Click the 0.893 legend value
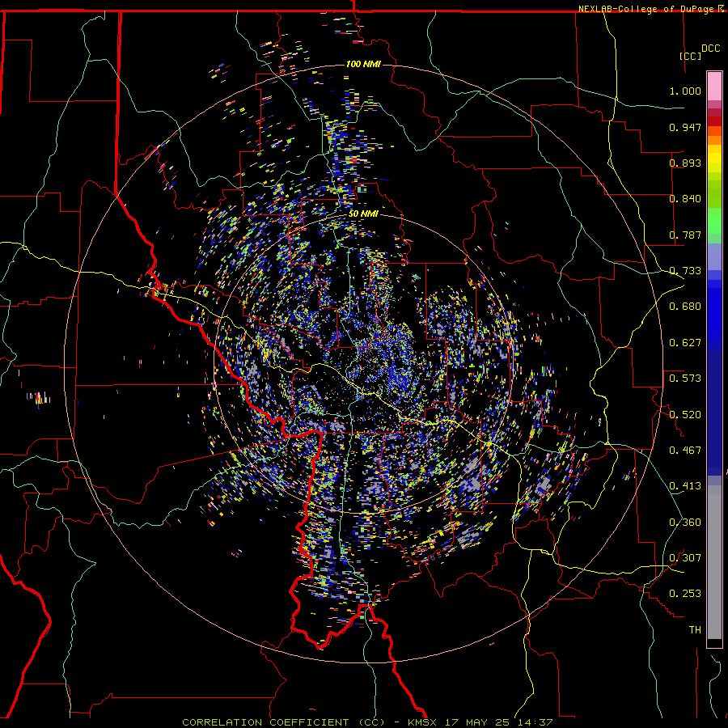Viewport: 728px width, 728px height. tap(685, 163)
